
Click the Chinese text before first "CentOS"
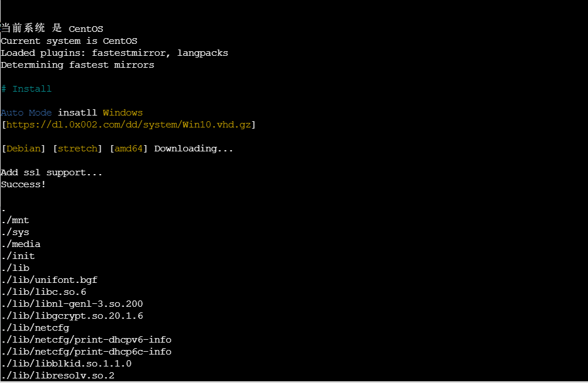click(x=31, y=28)
